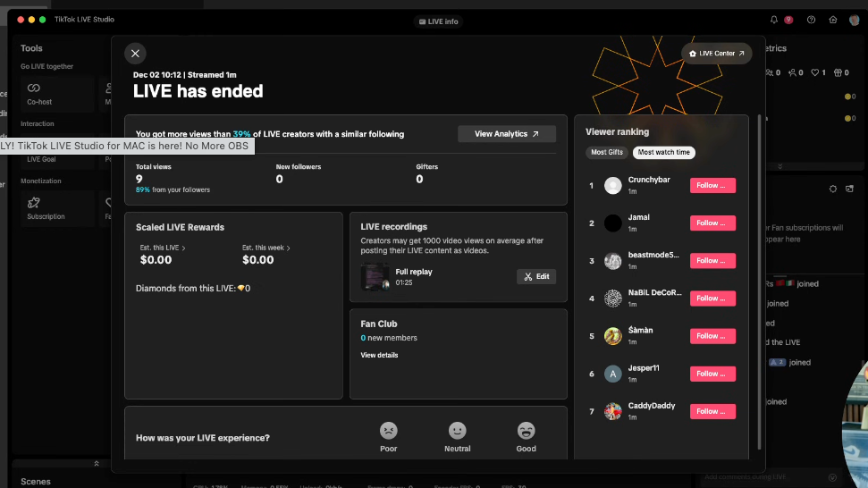
Task: Open profile avatar in title bar
Action: click(x=855, y=20)
